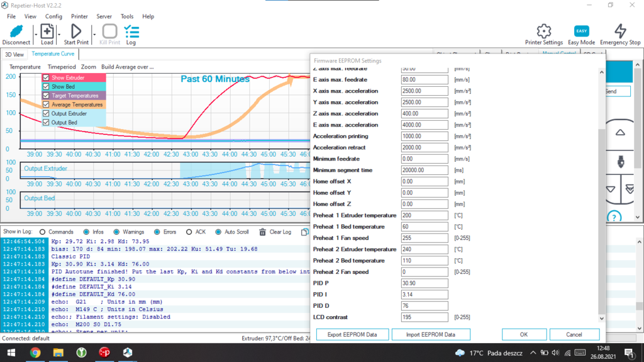Screen dimensions: 644x362
Task: Enable Commands radio button in log filter
Action: [43, 232]
